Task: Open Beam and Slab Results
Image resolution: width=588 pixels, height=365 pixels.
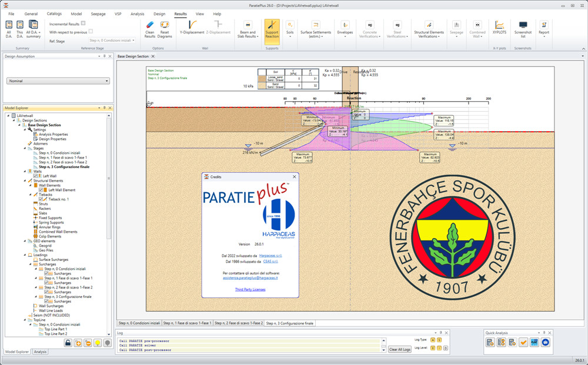Action: coord(248,29)
